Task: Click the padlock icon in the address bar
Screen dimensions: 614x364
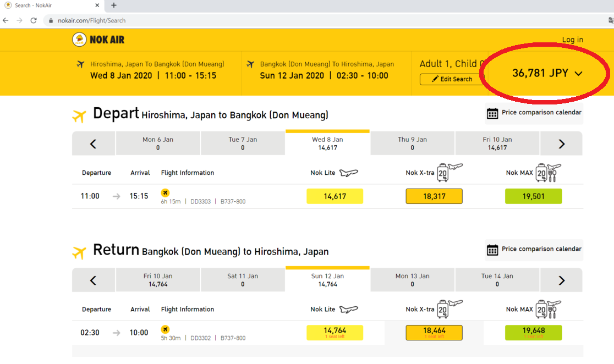Action: [51, 21]
